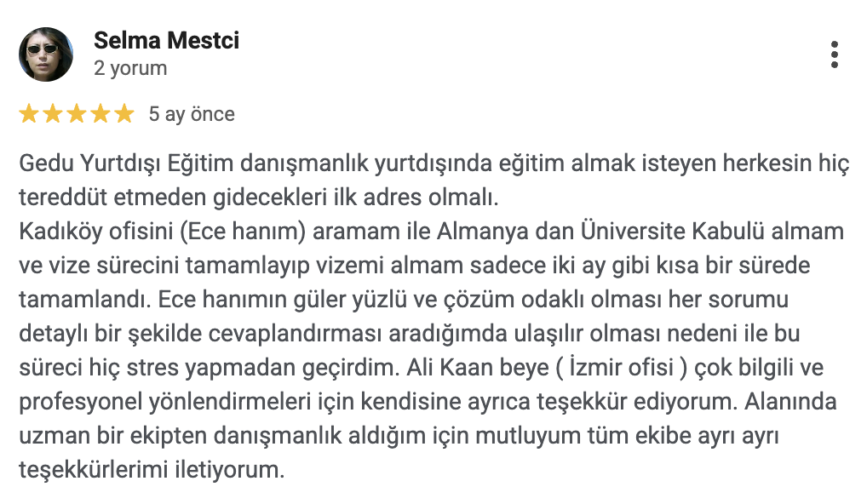Screen dimensions: 867x504
Task: Click the final line "teşekkürlerimi iletiyorum."
Action: pyautogui.click(x=151, y=469)
